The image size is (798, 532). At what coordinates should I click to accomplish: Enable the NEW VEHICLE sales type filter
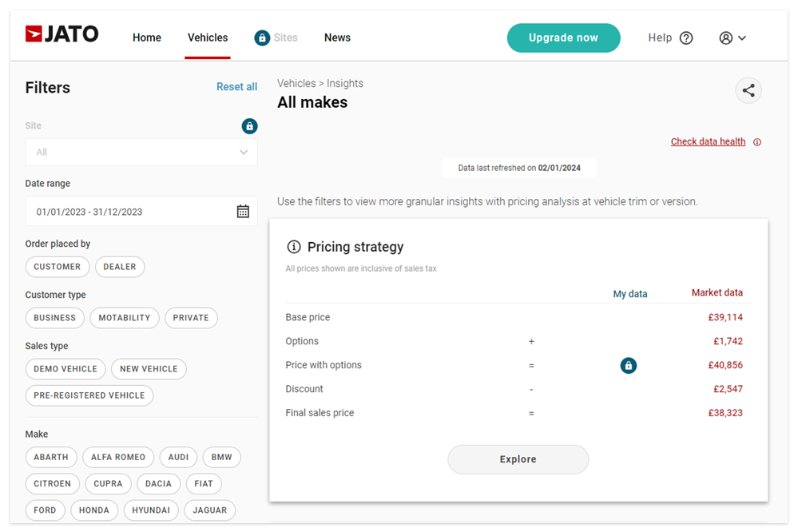pyautogui.click(x=149, y=369)
